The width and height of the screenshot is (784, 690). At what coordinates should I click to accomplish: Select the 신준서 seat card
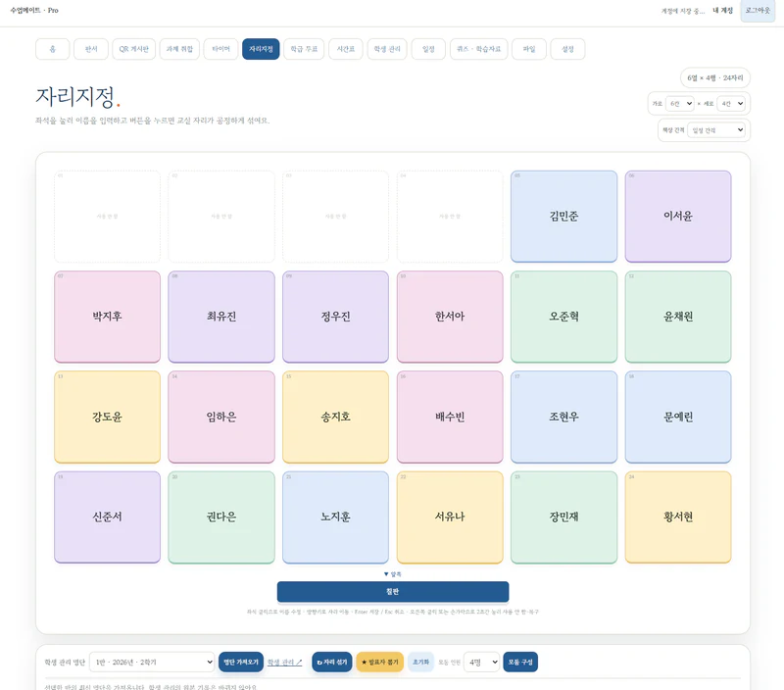[108, 517]
